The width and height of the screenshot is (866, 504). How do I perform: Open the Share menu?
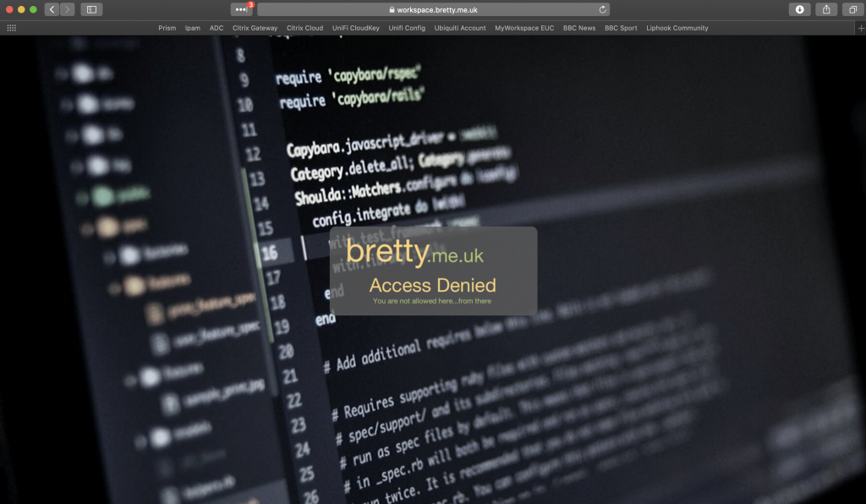coord(825,9)
